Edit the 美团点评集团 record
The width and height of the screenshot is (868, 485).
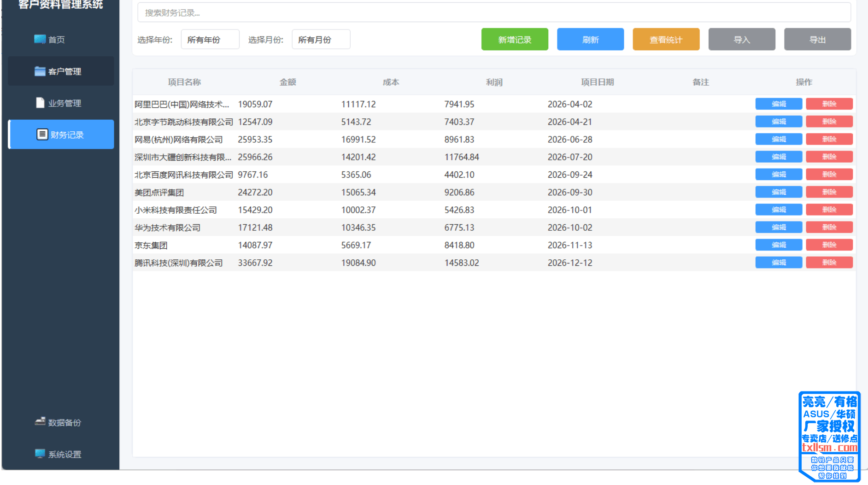click(x=778, y=192)
